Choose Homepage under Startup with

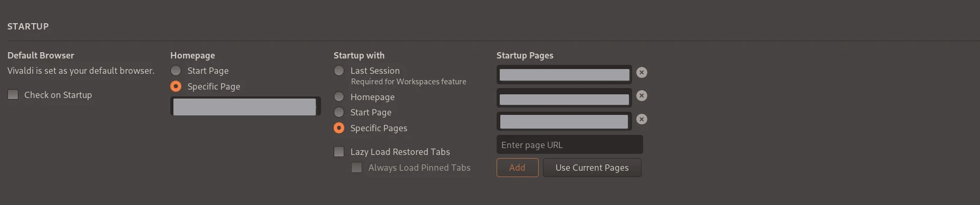click(x=339, y=97)
